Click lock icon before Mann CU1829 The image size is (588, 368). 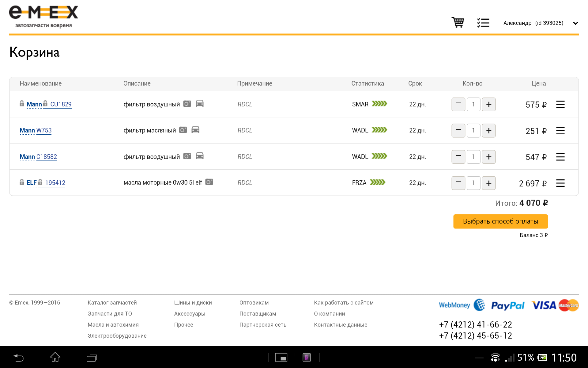[x=22, y=103]
